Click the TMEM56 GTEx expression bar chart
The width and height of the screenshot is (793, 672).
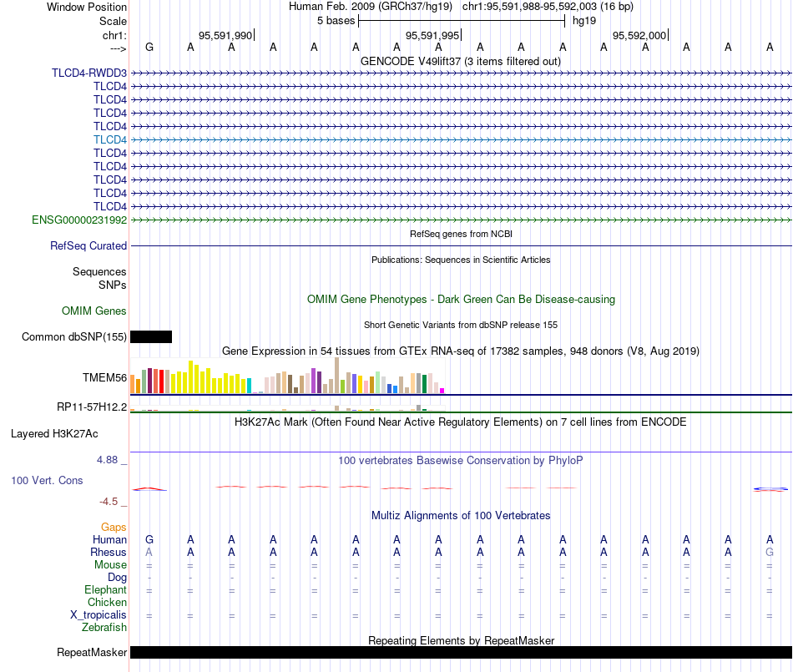point(287,376)
